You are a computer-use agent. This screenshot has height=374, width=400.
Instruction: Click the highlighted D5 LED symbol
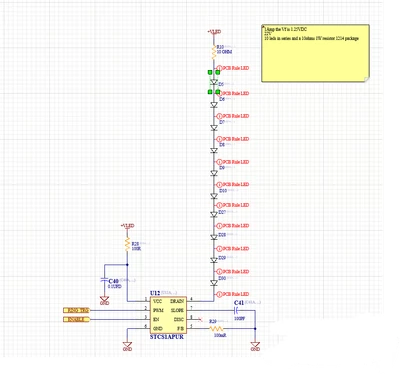pos(214,82)
